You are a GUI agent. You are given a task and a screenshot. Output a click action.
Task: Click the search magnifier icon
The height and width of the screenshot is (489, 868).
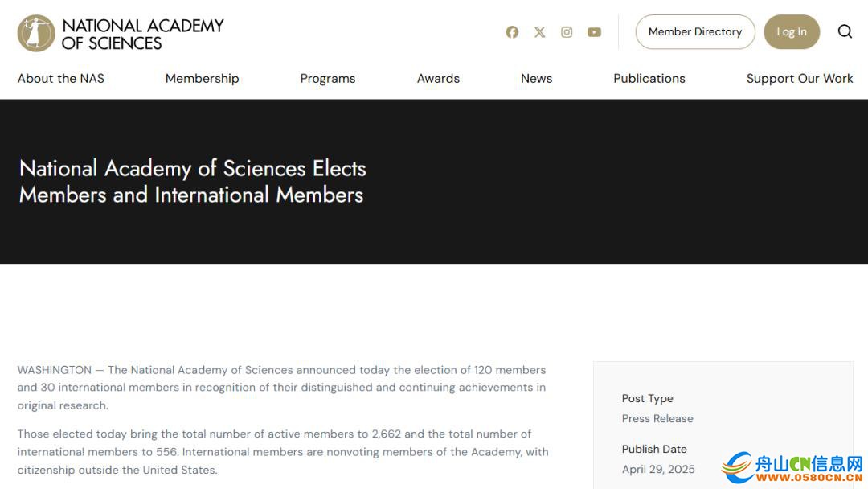(x=845, y=31)
